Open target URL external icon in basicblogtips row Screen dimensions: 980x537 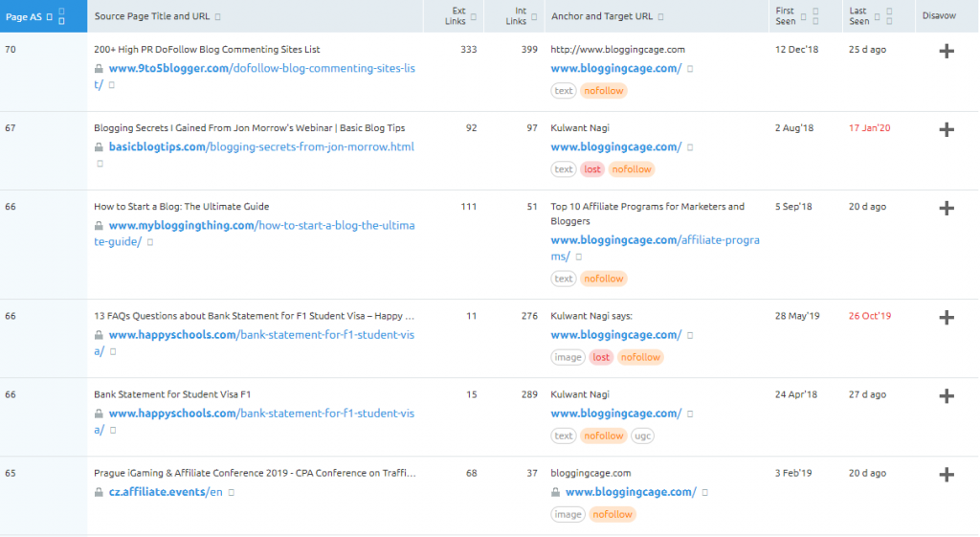tap(690, 147)
